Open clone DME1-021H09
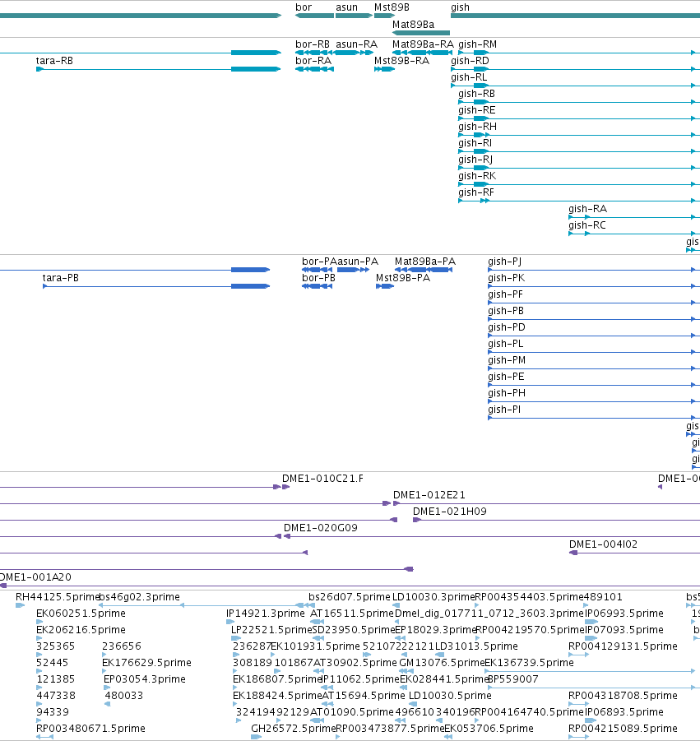Viewport: 700px width, 741px height. [449, 512]
